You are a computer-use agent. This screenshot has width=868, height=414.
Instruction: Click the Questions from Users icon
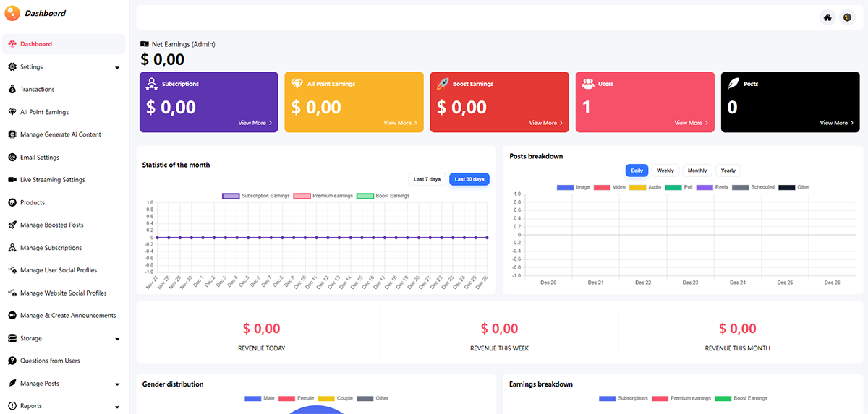point(12,361)
